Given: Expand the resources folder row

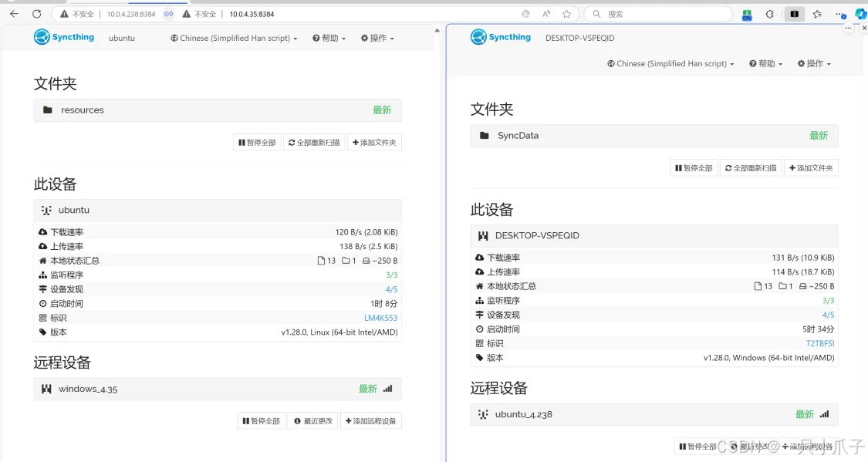Looking at the screenshot, I should (x=218, y=110).
